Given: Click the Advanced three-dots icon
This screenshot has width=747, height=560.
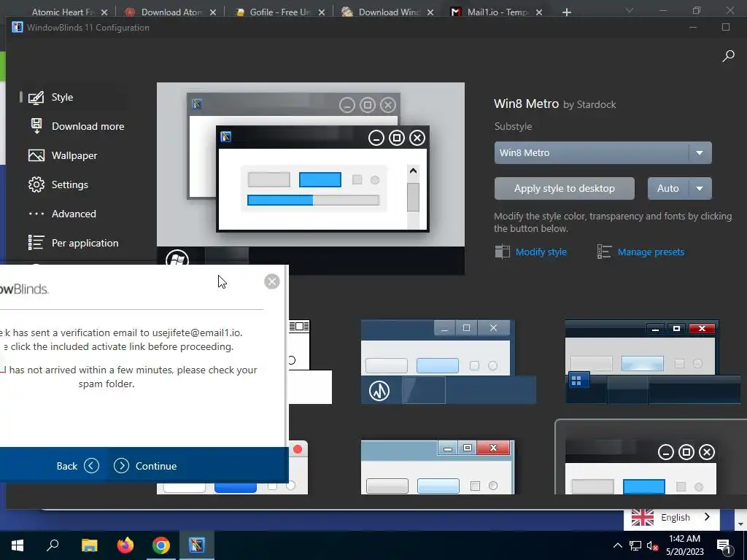Looking at the screenshot, I should tap(36, 214).
